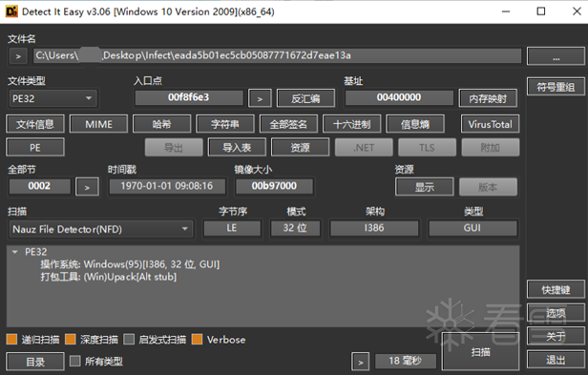This screenshot has width=588, height=375.
Task: Select 操作系统: Windows(95) result row
Action: pyautogui.click(x=130, y=264)
